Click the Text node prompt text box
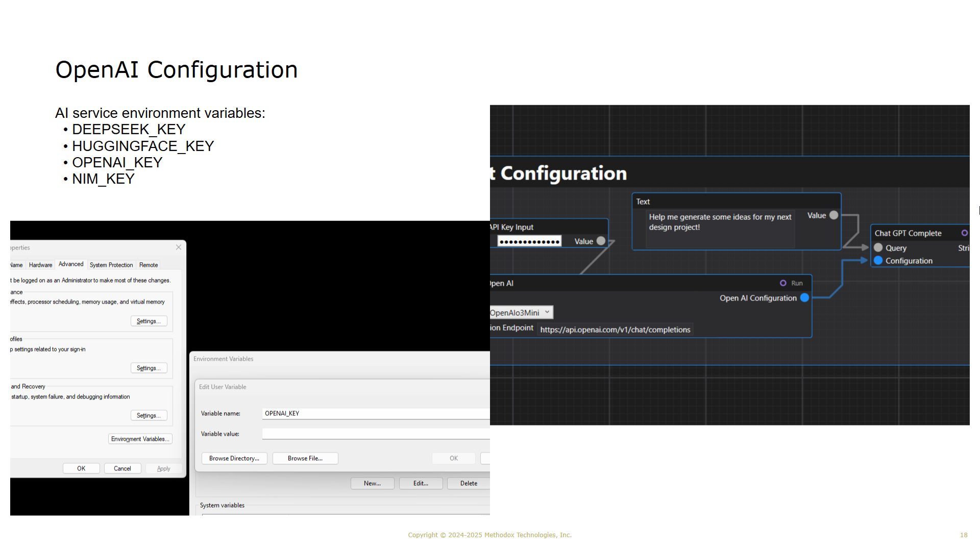 [x=720, y=228]
